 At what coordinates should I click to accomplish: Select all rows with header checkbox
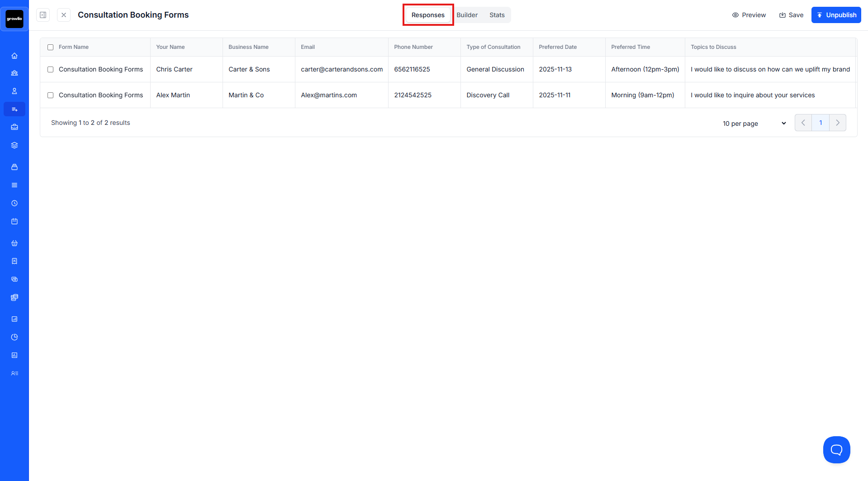coord(51,47)
